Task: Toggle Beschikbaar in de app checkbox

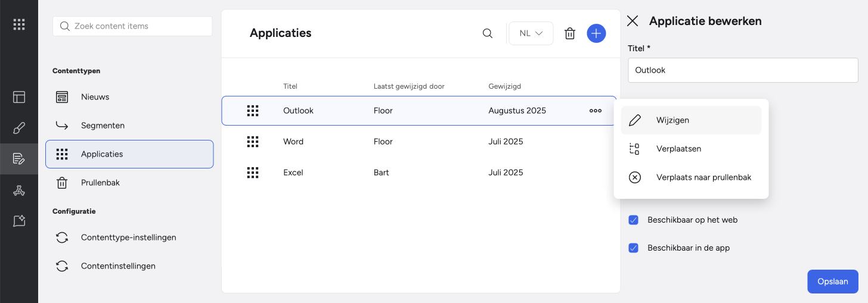Action: click(x=634, y=248)
